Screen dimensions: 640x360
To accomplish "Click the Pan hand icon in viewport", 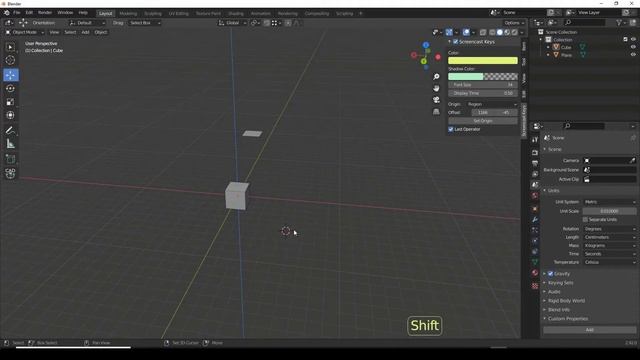I will pyautogui.click(x=436, y=88).
